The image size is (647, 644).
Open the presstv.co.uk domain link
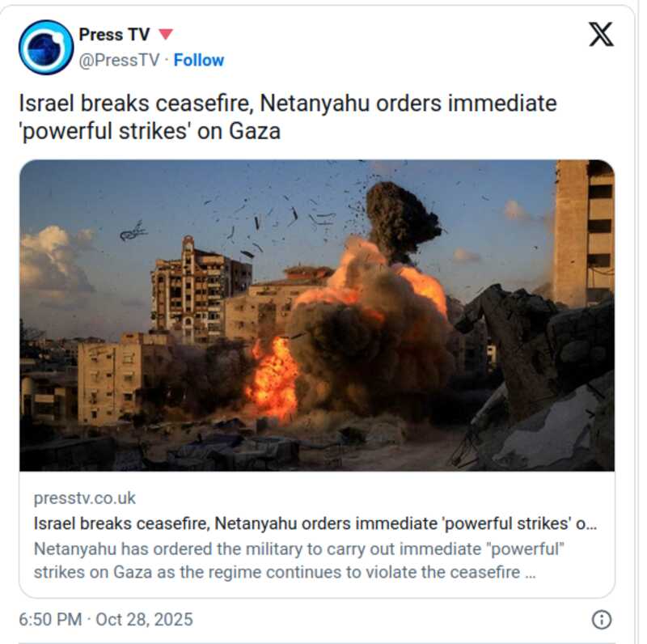pyautogui.click(x=85, y=498)
